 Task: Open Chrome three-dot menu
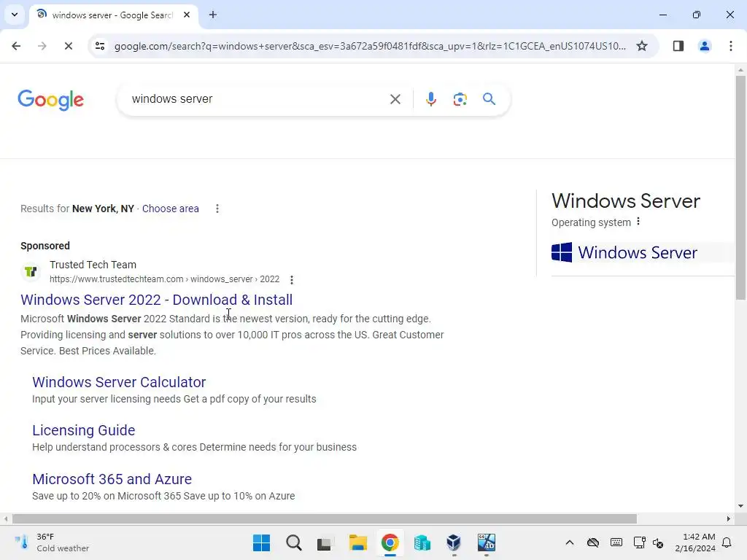coord(730,46)
